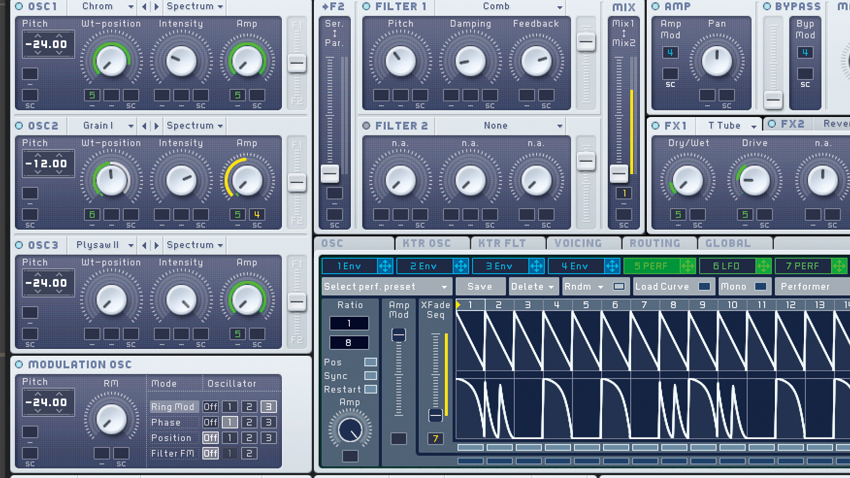The width and height of the screenshot is (850, 478).
Task: Click the Mix1/Mix2 fader handle
Action: coord(619,173)
